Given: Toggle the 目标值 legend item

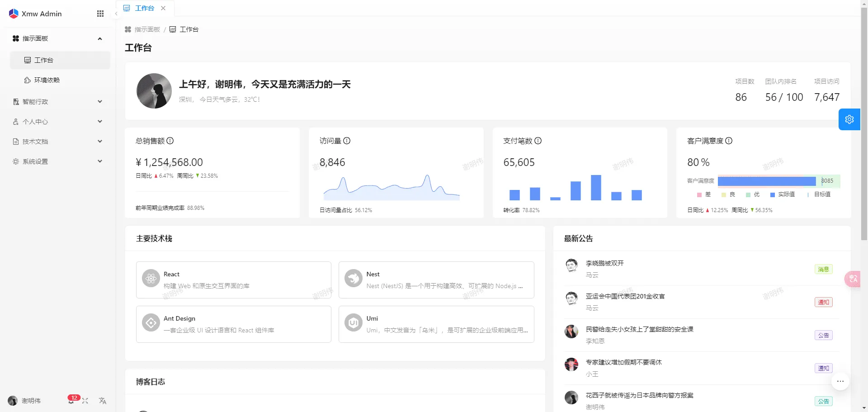Looking at the screenshot, I should point(818,194).
